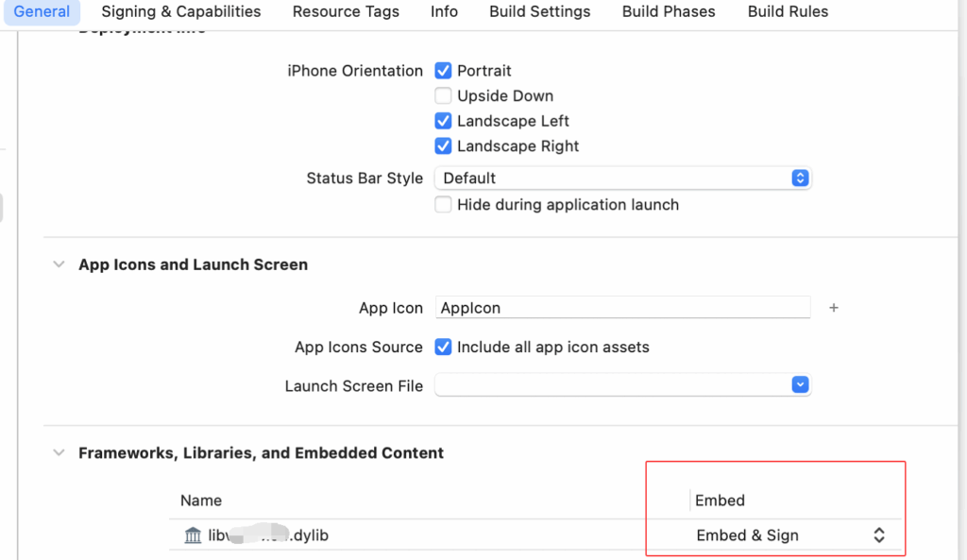Toggle the Portrait orientation checkbox
967x560 pixels.
coord(443,71)
